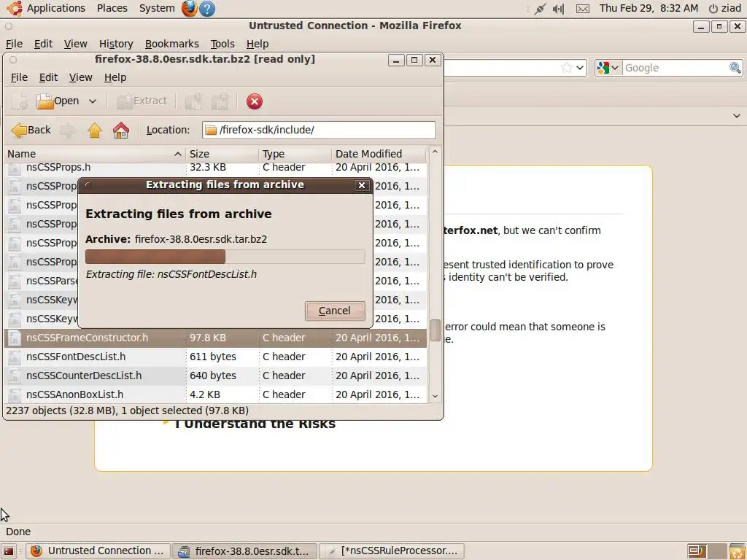Sort by Date Modified column header

379,154
